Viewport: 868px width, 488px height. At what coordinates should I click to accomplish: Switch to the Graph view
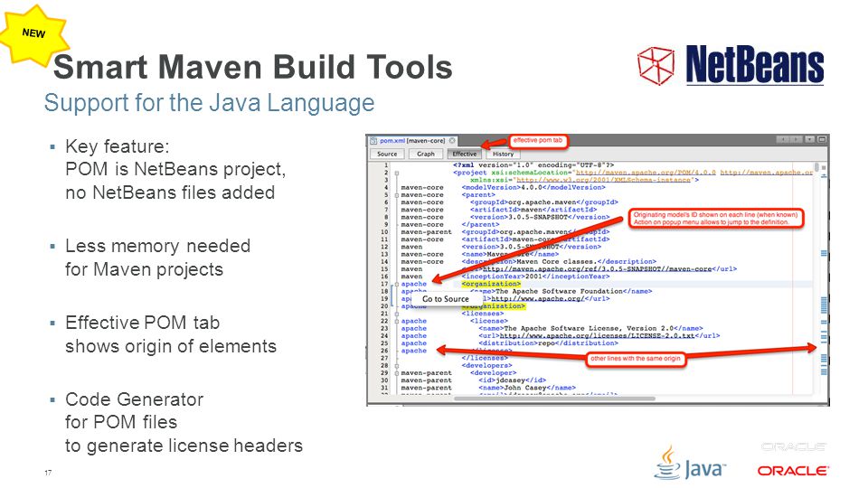(426, 154)
